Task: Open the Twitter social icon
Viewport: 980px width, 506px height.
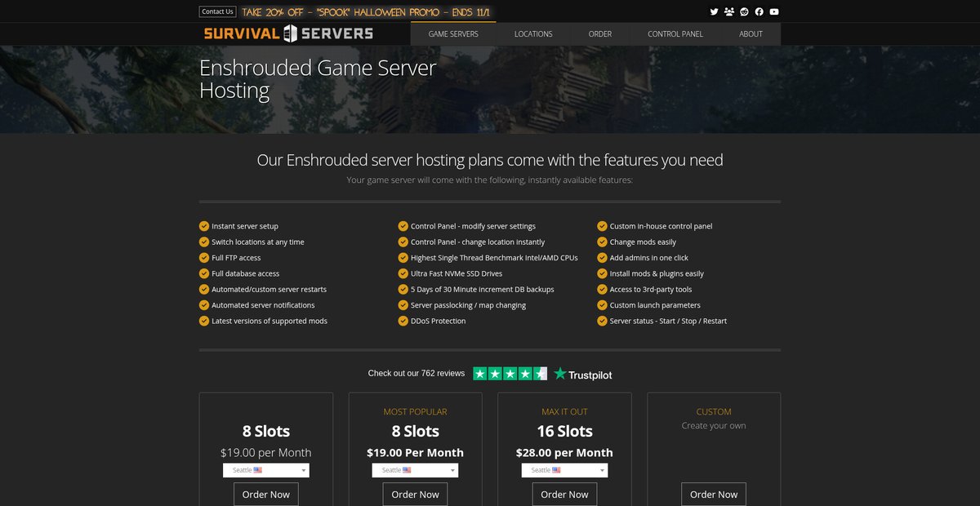Action: pyautogui.click(x=715, y=11)
